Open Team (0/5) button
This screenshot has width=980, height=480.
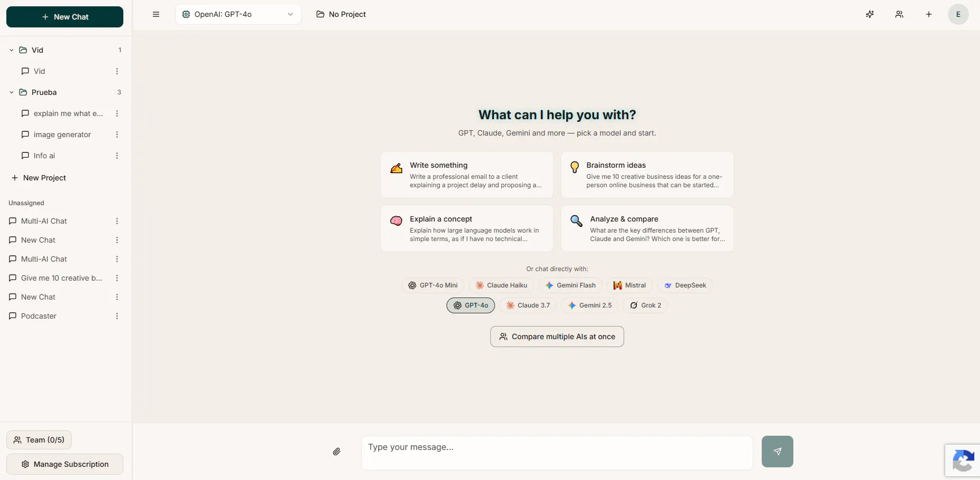point(39,440)
